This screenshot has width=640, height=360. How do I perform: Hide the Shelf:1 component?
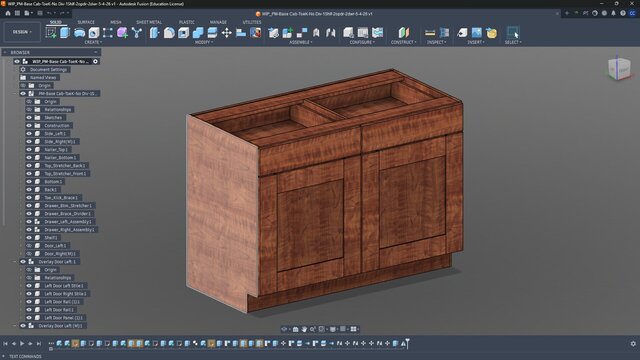click(29, 238)
